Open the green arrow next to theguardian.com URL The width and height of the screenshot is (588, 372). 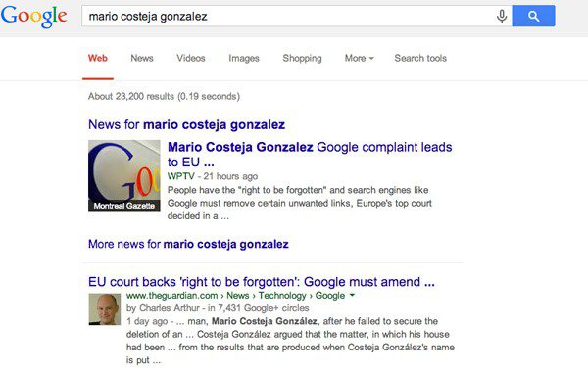tap(352, 296)
